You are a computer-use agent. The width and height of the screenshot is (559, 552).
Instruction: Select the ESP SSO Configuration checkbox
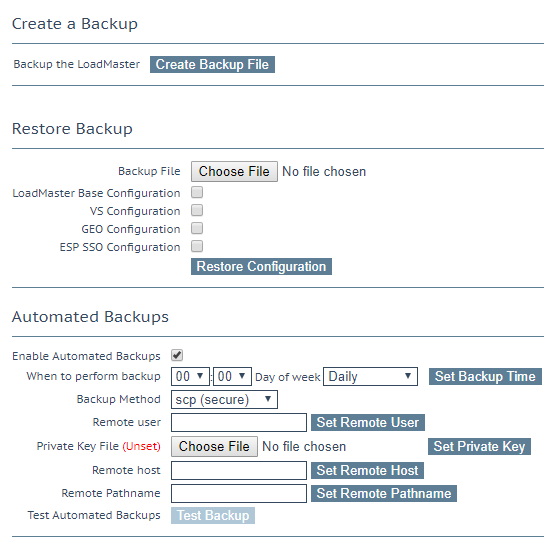point(197,246)
